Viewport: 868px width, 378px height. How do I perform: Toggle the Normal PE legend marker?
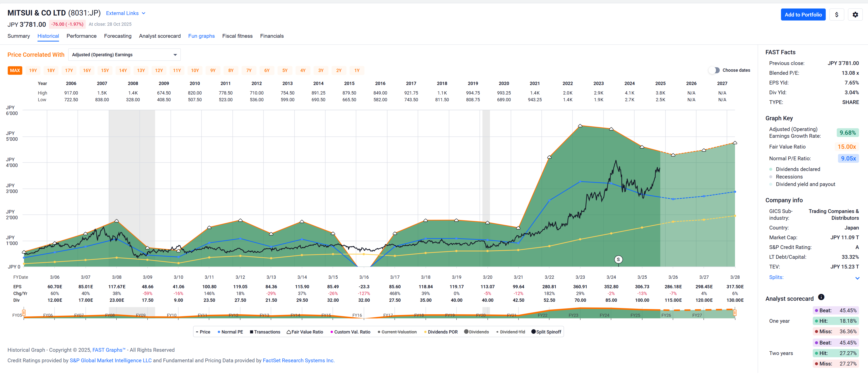[x=219, y=332]
